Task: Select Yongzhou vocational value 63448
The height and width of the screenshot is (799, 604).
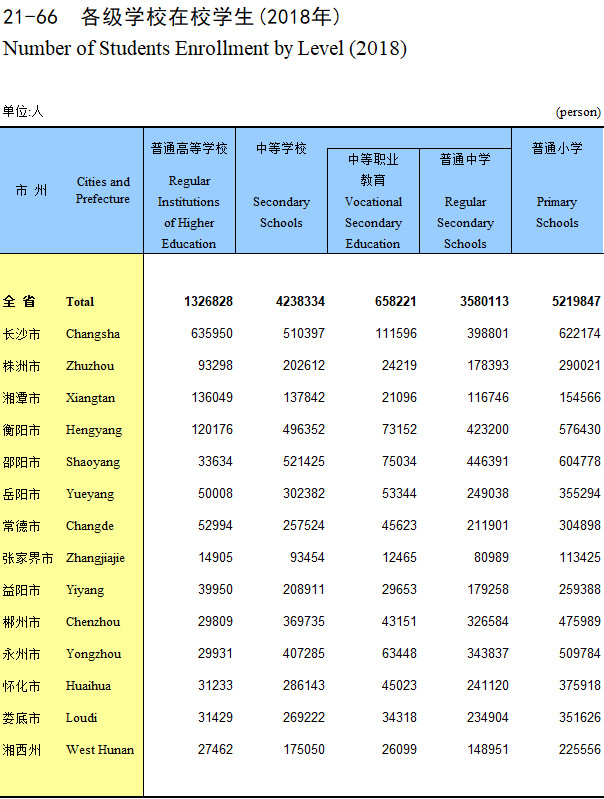Action: (x=399, y=653)
